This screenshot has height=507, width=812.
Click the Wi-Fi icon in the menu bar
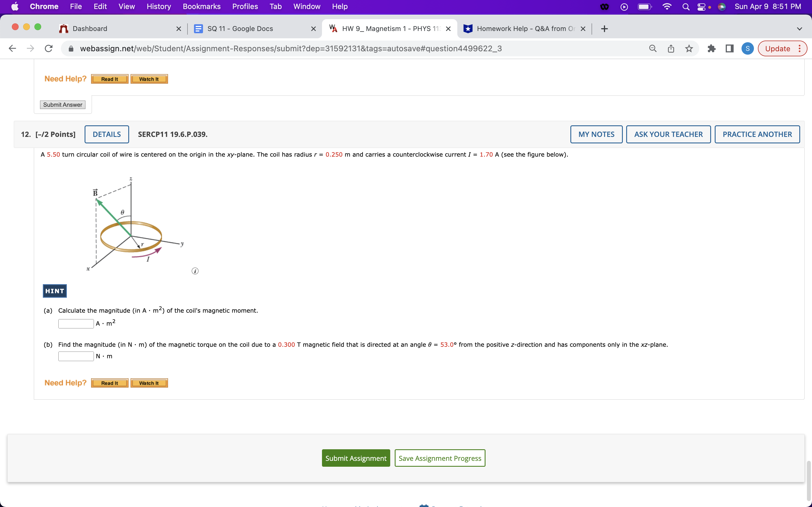pos(667,6)
